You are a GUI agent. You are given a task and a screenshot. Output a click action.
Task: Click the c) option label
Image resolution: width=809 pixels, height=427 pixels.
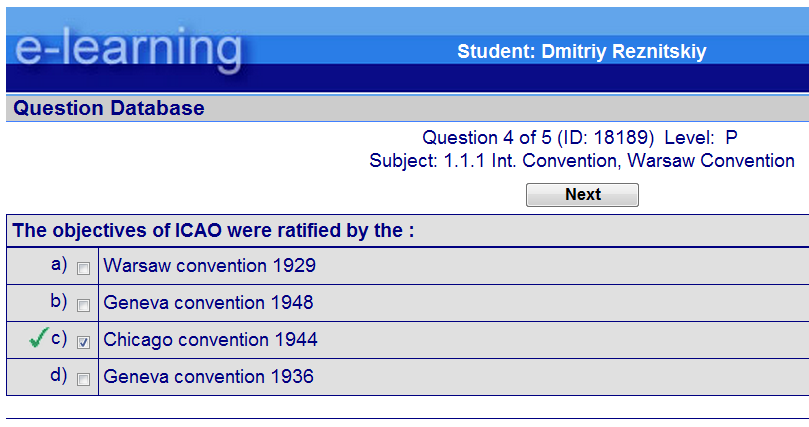(59, 338)
